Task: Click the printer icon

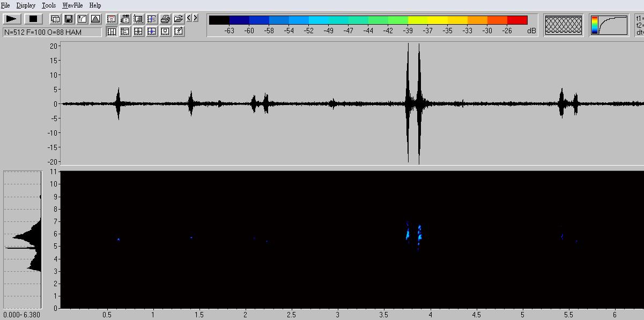Action: (165, 19)
